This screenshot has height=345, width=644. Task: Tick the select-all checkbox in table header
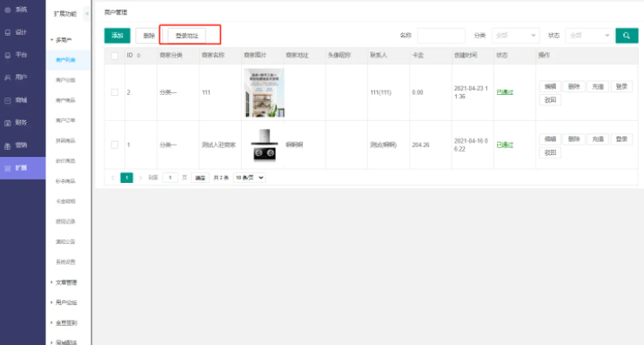tap(115, 56)
